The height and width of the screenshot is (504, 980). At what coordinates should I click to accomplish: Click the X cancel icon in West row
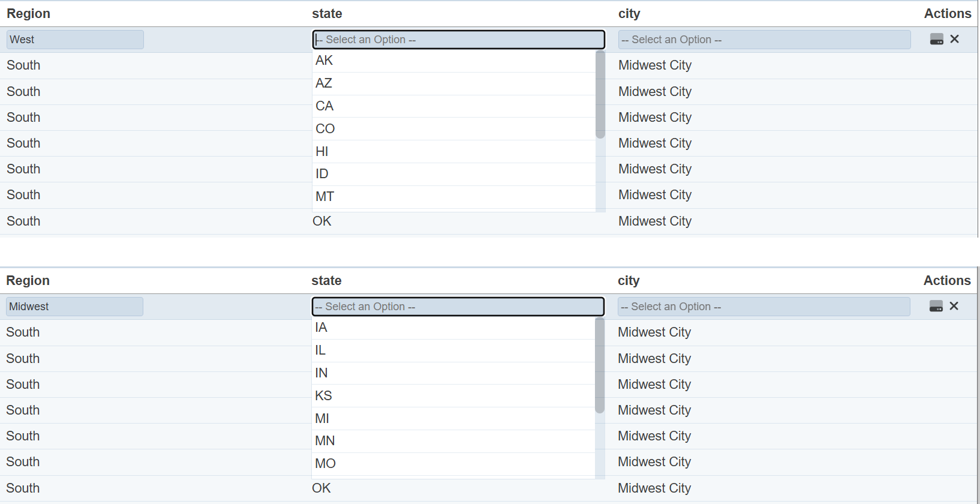pyautogui.click(x=955, y=39)
